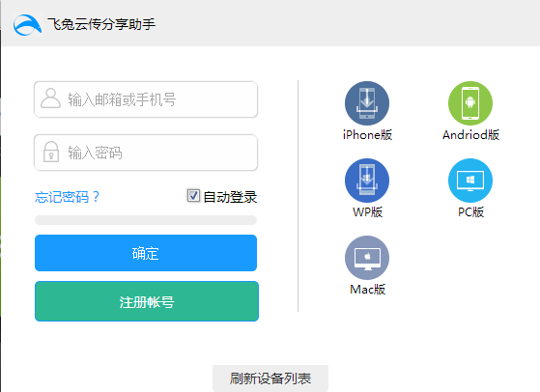This screenshot has width=540, height=392.
Task: Open the Andriod版 green phone icon
Action: point(470,103)
